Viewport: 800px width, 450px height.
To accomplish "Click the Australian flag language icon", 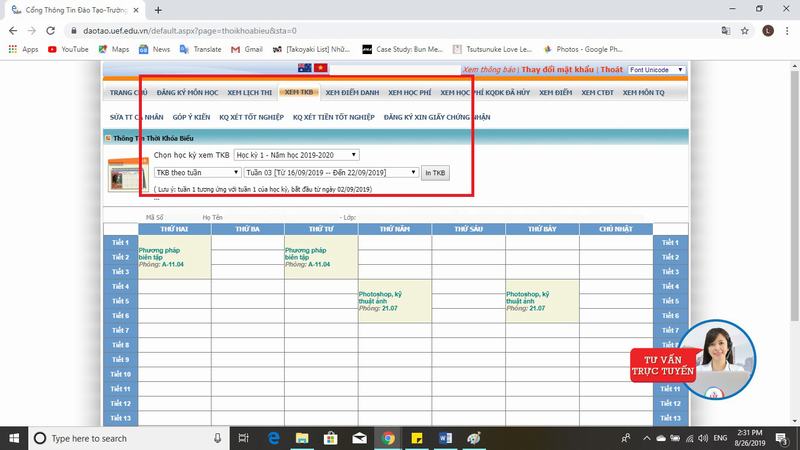I will (x=304, y=68).
